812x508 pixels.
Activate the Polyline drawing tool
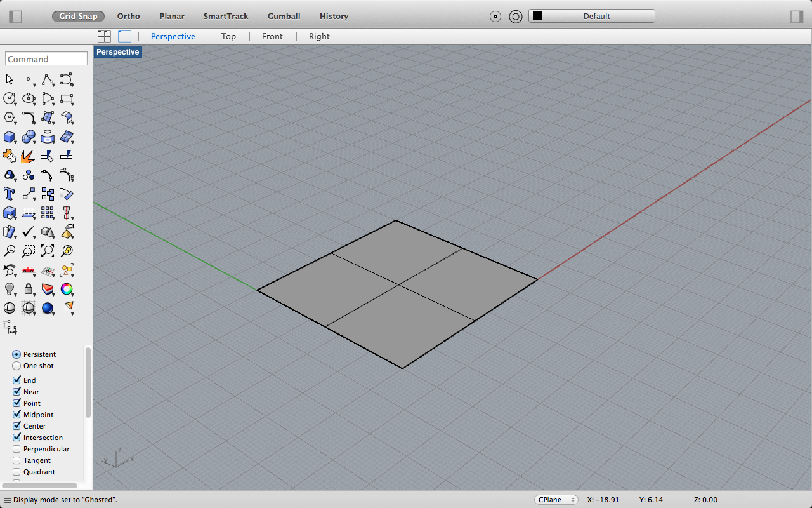point(48,80)
